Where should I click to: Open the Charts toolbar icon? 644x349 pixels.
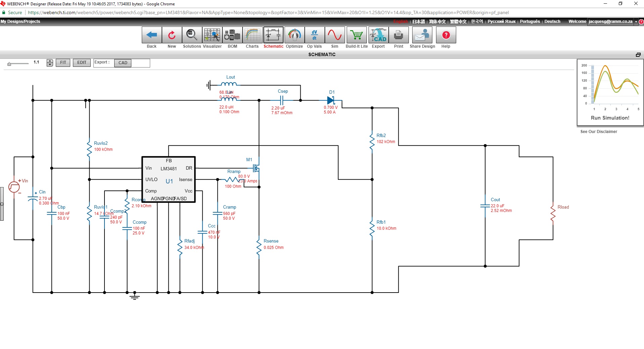pyautogui.click(x=252, y=35)
